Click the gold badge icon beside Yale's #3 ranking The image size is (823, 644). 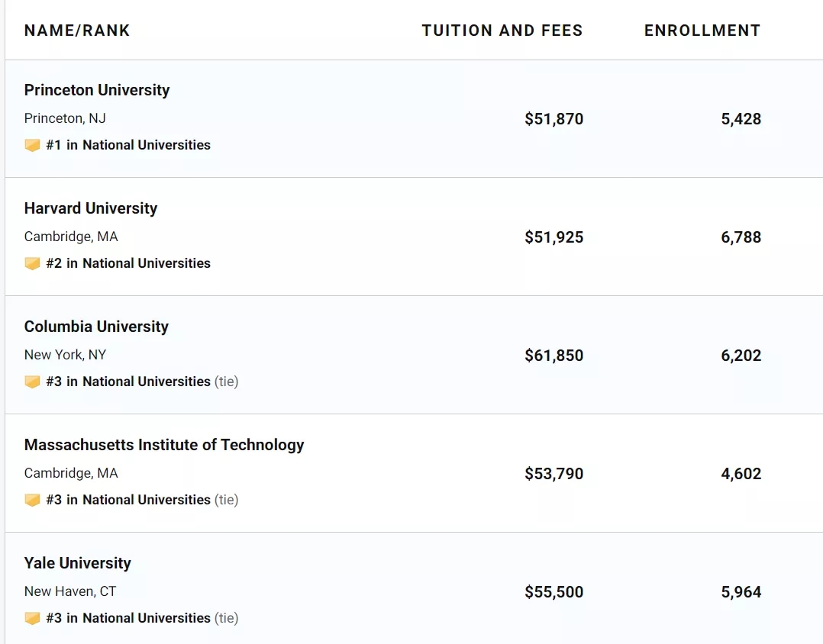tap(32, 618)
